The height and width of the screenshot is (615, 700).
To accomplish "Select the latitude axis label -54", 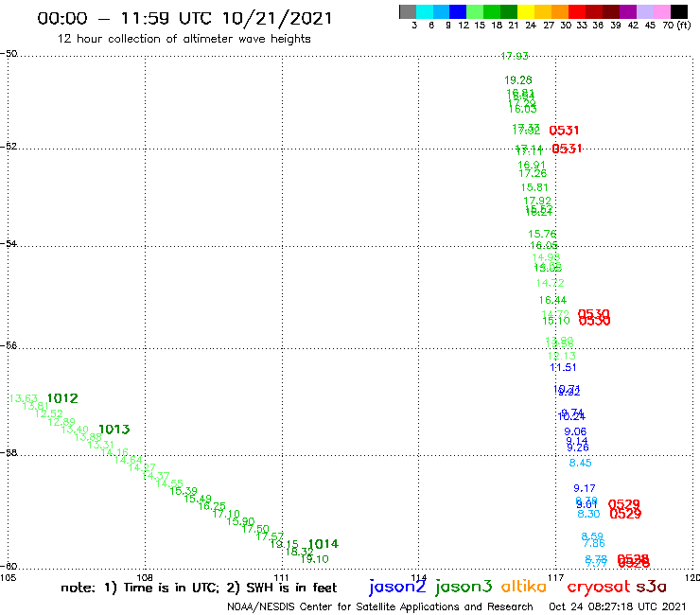I will [x=9, y=243].
